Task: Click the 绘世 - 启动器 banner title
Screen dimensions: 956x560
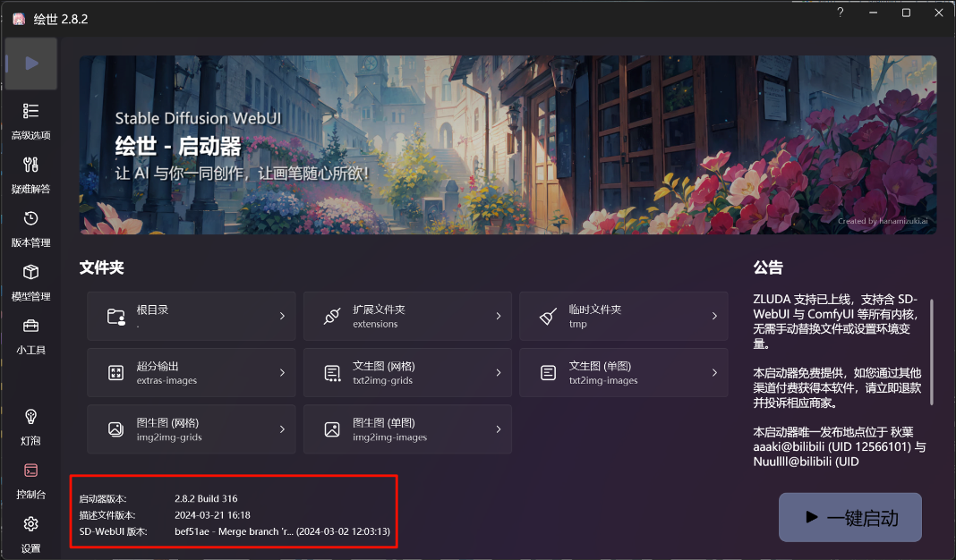Action: [178, 146]
